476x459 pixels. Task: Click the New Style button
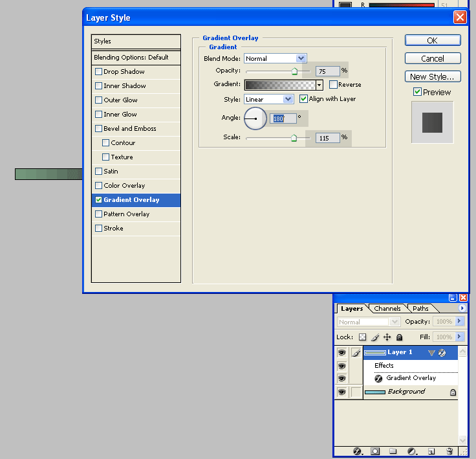coord(433,76)
